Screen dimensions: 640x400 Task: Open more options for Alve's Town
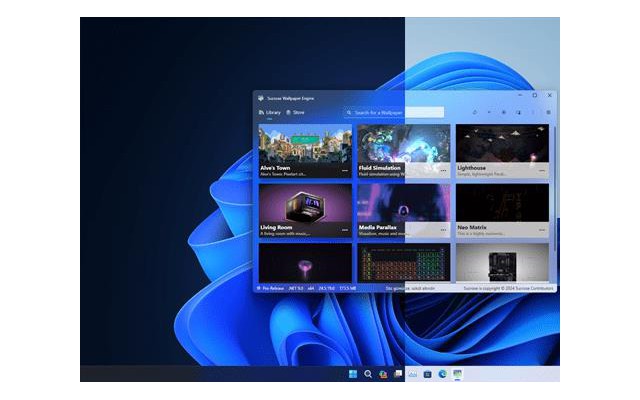click(x=345, y=171)
